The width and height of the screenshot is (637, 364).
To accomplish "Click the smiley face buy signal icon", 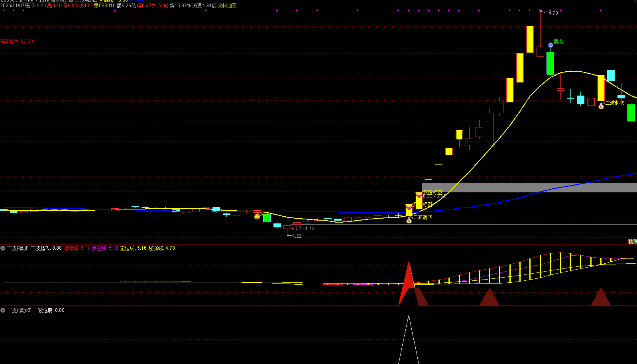I will pos(257,217).
